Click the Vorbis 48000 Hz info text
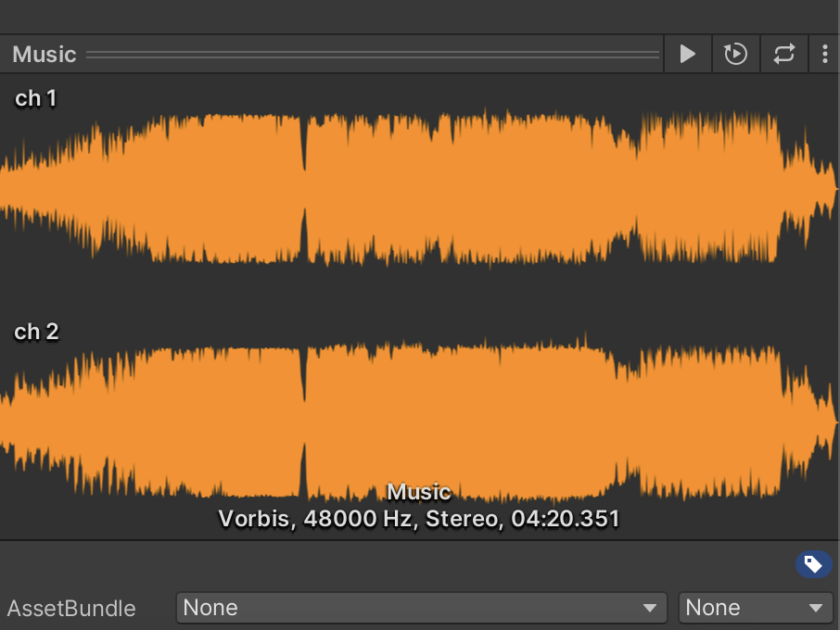Viewport: 840px width, 630px height. (419, 519)
